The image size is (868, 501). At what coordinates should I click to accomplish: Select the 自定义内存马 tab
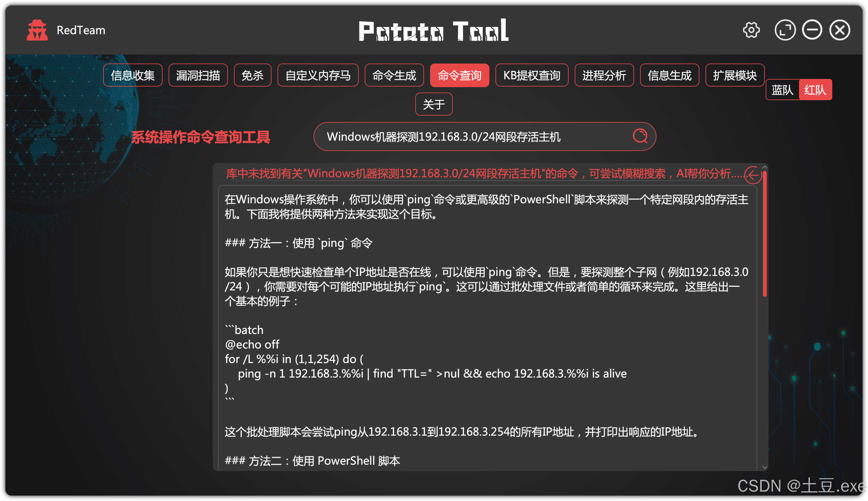pyautogui.click(x=318, y=75)
